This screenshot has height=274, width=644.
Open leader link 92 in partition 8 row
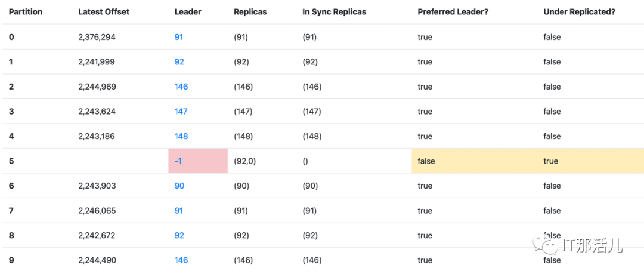(179, 235)
